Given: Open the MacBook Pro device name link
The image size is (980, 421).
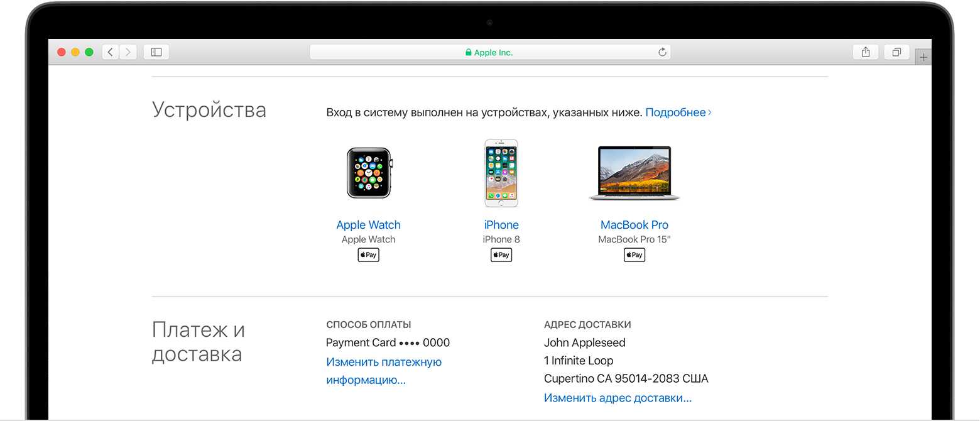Looking at the screenshot, I should 634,225.
